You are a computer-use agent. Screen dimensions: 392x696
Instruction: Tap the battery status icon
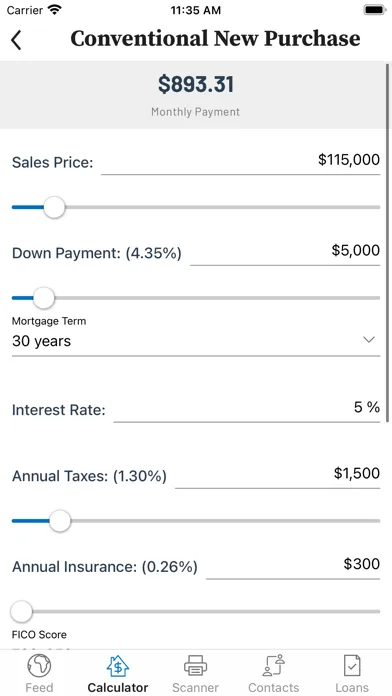click(375, 10)
